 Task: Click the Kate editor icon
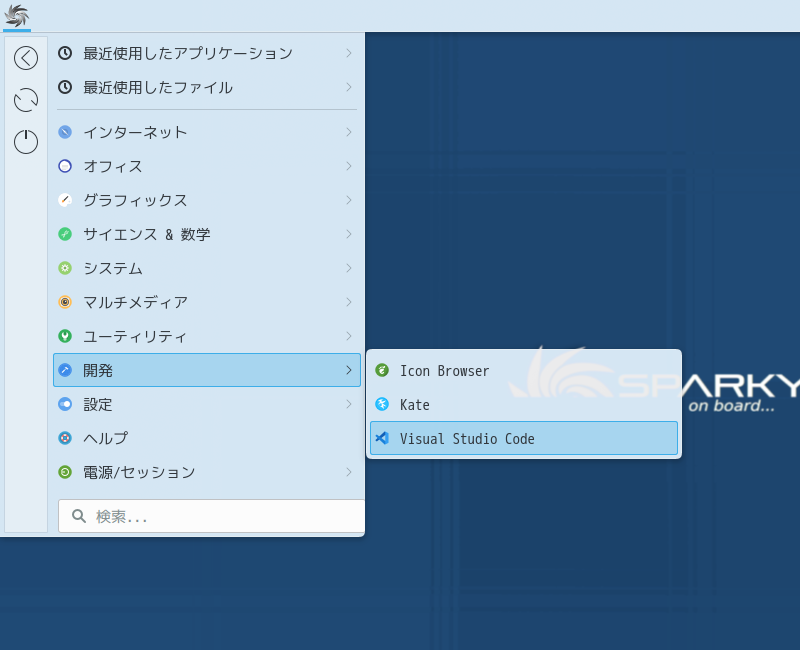pyautogui.click(x=382, y=404)
